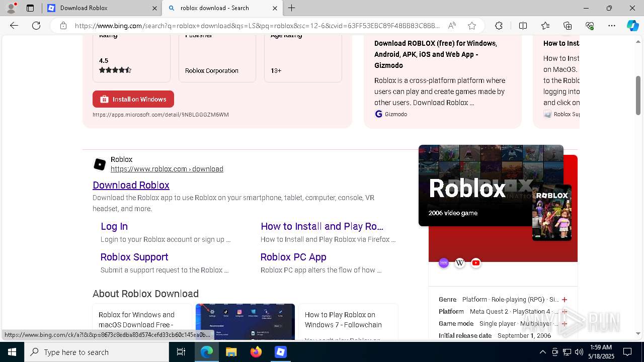Open the YouTube icon in the Roblox panel

tap(476, 263)
